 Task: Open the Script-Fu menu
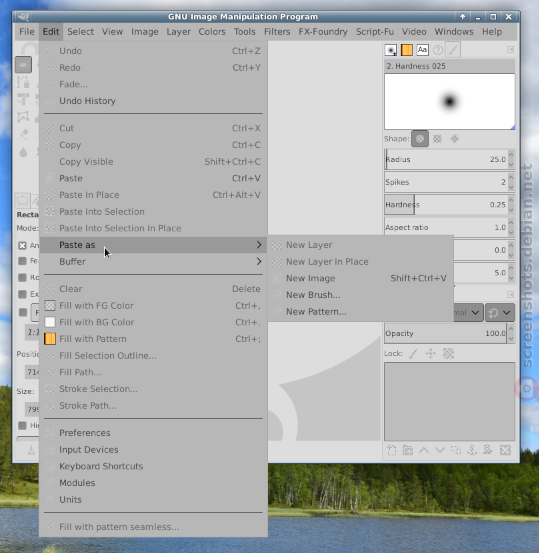pyautogui.click(x=375, y=32)
